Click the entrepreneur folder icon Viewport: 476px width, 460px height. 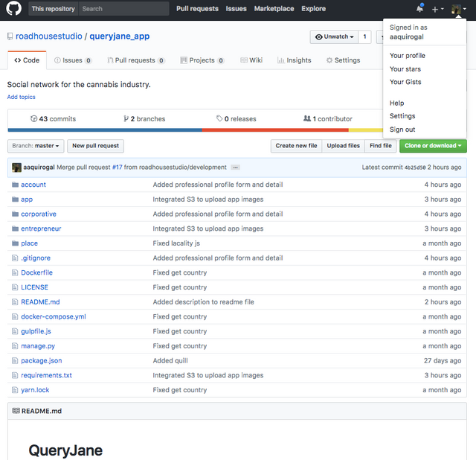click(15, 229)
